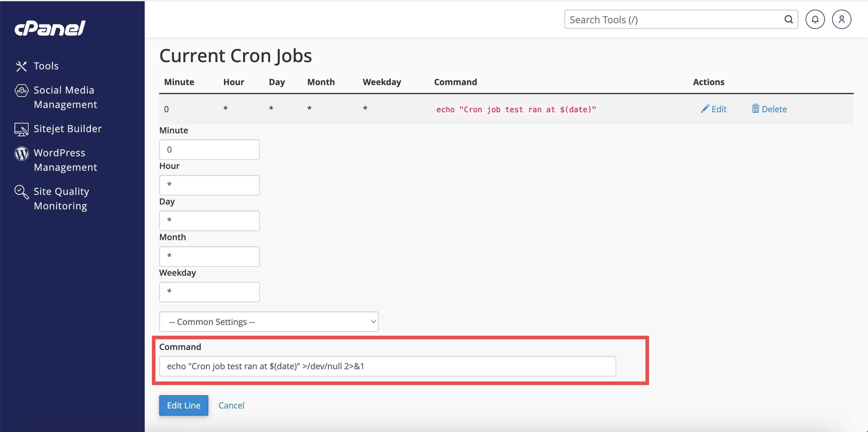Open the Tools wrench icon

point(21,66)
